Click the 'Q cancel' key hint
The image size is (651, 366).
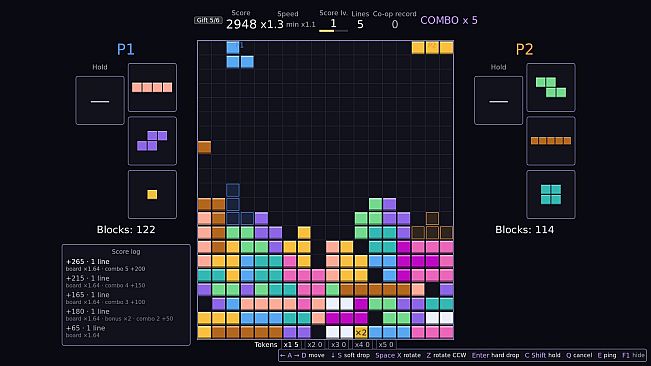(x=579, y=355)
